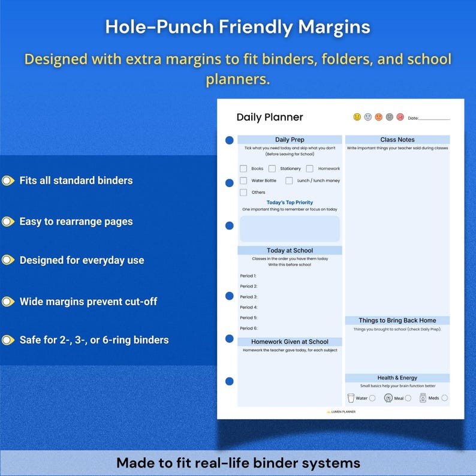Tick the Books checkbox
The height and width of the screenshot is (476, 476).
click(x=243, y=168)
